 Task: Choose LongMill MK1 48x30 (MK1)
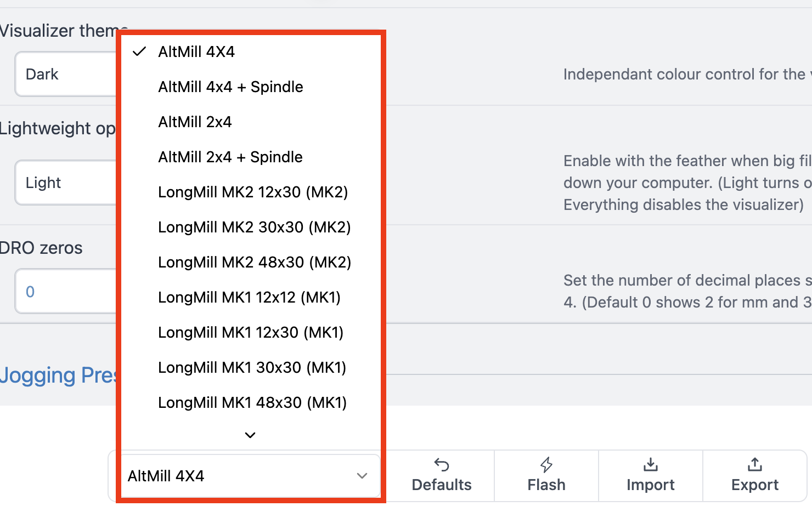point(252,402)
